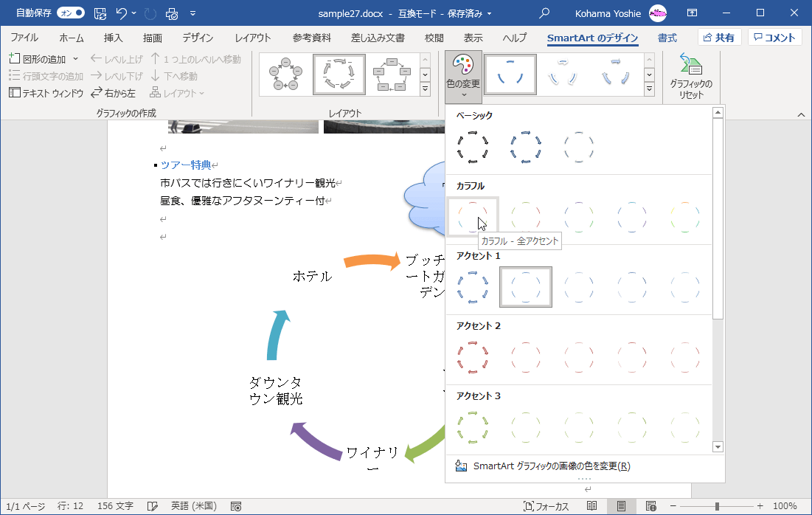Open the 書式 tab
The height and width of the screenshot is (515, 812).
click(667, 38)
